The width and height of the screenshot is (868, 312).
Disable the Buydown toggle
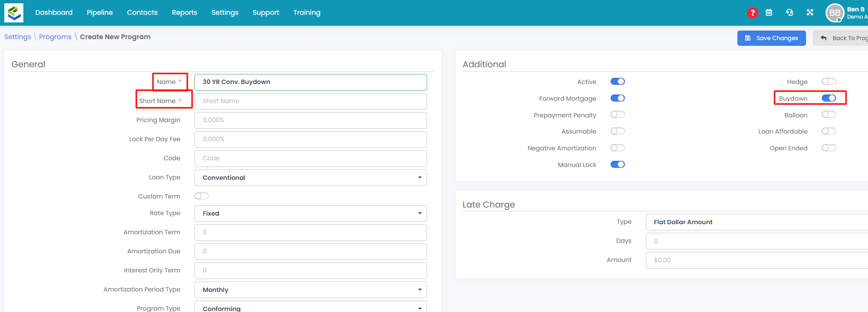coord(828,98)
